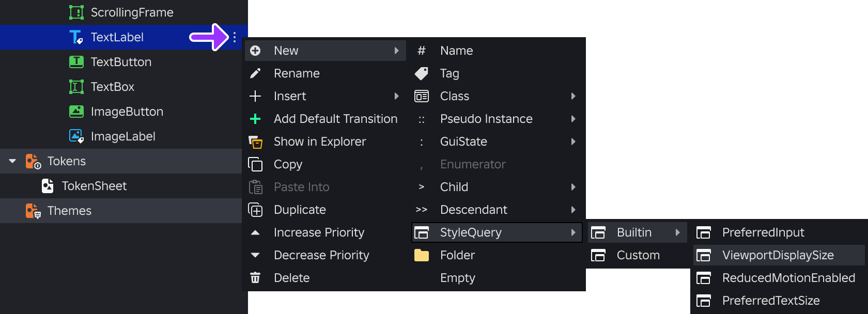Click the pencil icon next to Rename
The image size is (868, 314).
pos(255,73)
